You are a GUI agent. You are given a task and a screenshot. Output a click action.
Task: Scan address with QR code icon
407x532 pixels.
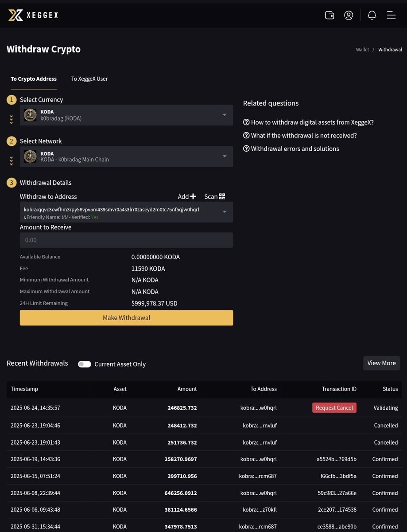pyautogui.click(x=215, y=196)
